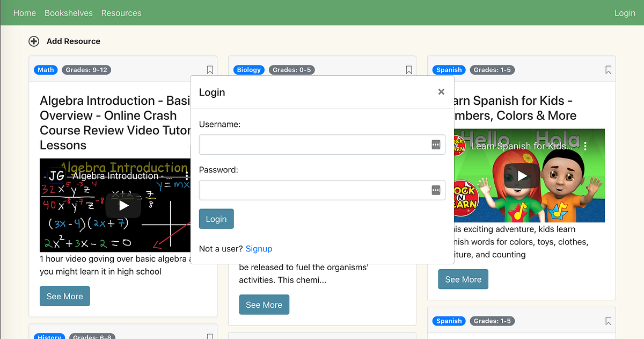Screen dimensions: 644x339
Task: Click the password manager icon in the Password field
Action: (x=435, y=190)
